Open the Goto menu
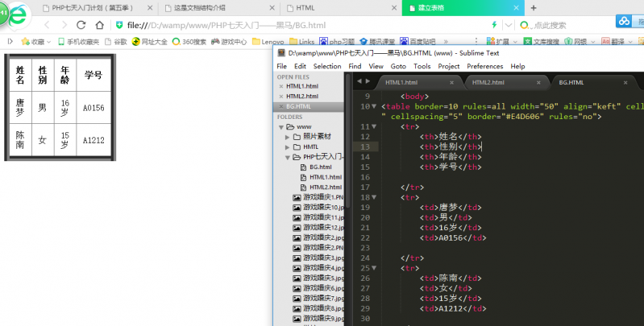The width and height of the screenshot is (644, 326). point(398,66)
